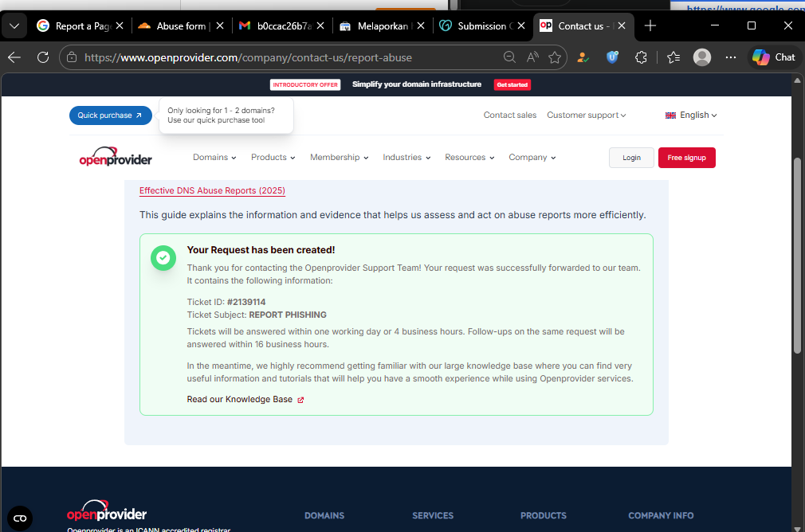805x532 pixels.
Task: Click the Free signup button
Action: (686, 158)
